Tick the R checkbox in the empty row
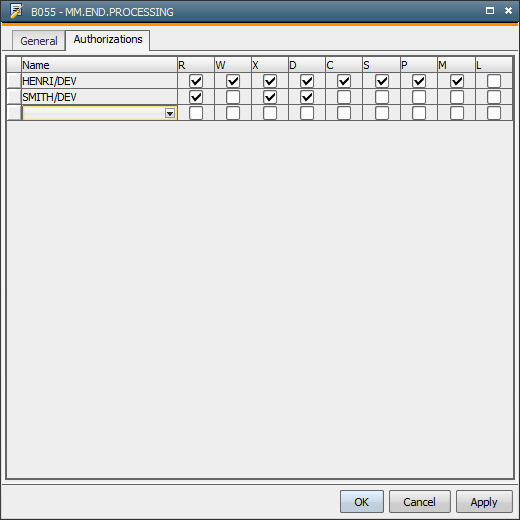Screen dimensions: 520x520 click(196, 113)
